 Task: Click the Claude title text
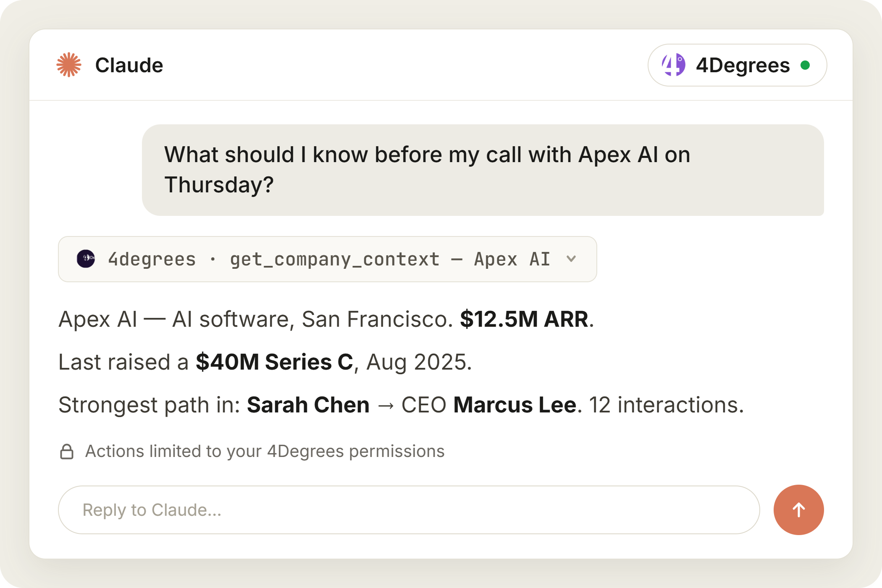(x=129, y=65)
